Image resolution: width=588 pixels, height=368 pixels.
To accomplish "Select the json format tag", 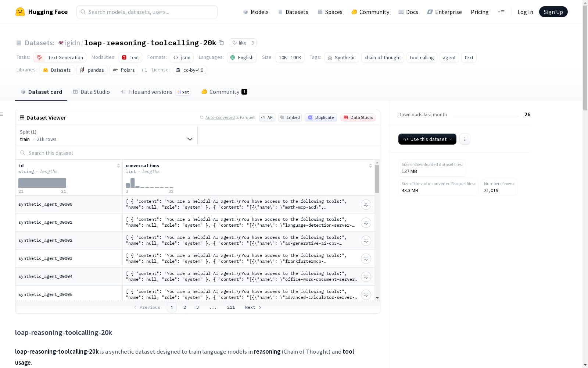I will pos(182,57).
